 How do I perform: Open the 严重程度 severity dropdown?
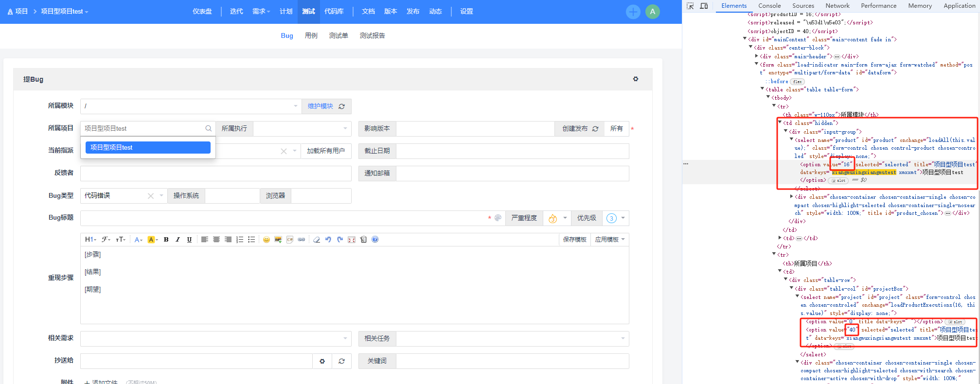coord(557,218)
